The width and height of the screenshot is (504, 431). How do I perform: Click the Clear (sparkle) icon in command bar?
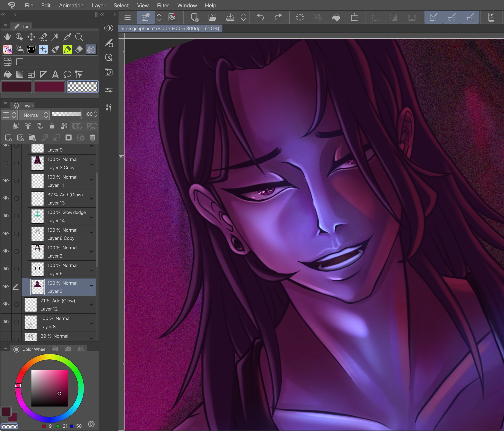point(300,17)
